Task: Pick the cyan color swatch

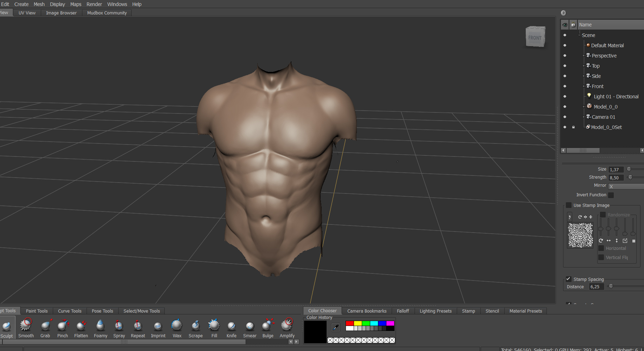Action: (374, 323)
